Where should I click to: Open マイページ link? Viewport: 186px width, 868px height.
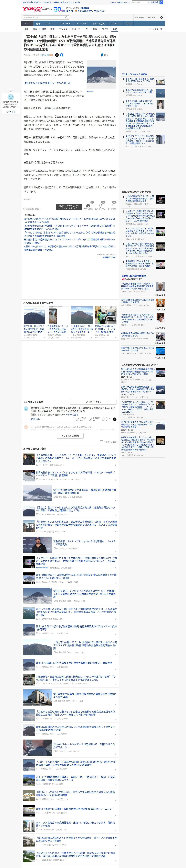[x=139, y=18]
